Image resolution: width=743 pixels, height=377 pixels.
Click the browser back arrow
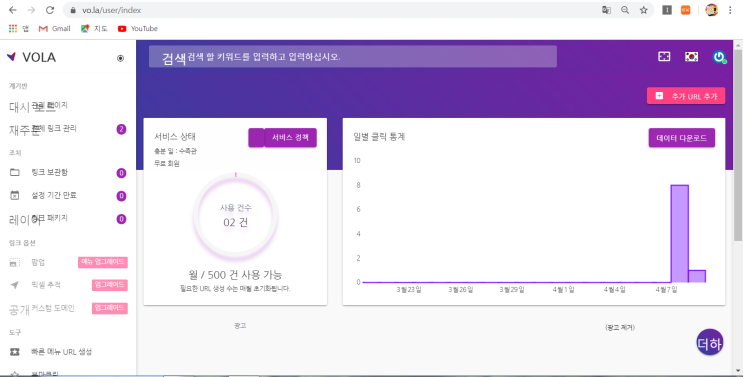coord(13,10)
